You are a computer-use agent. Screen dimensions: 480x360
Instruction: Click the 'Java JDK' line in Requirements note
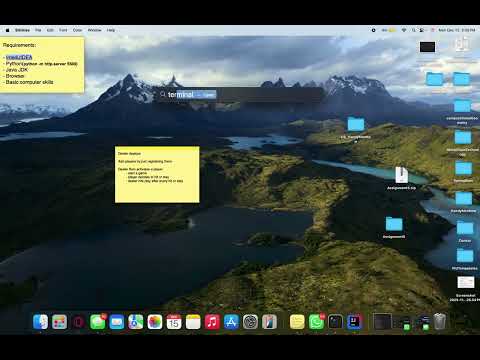pyautogui.click(x=17, y=70)
